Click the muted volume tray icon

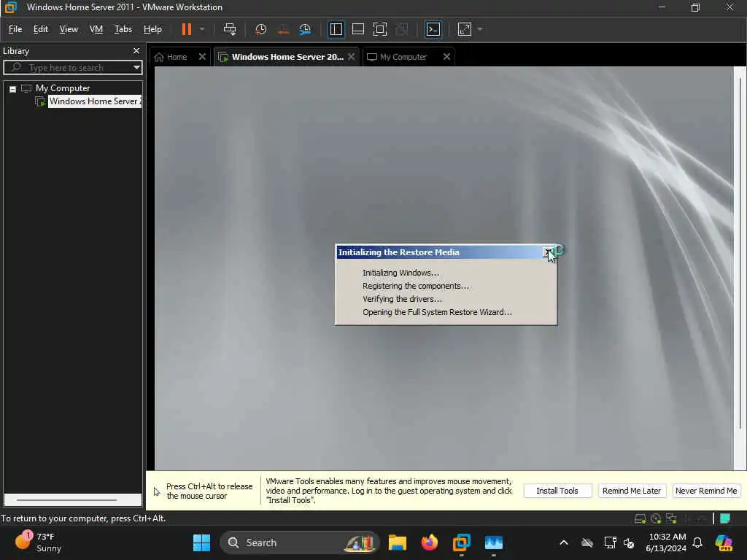tap(629, 542)
